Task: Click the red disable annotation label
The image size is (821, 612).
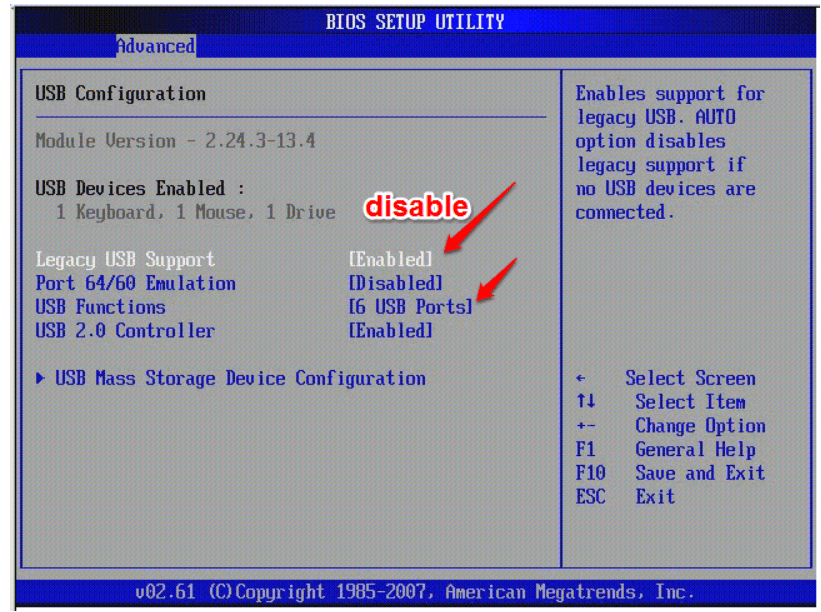Action: click(416, 206)
